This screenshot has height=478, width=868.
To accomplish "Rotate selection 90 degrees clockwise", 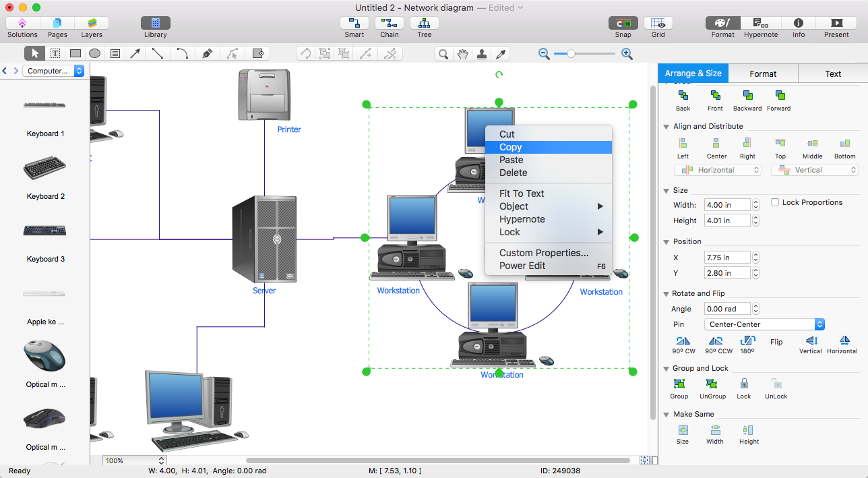I will (x=683, y=344).
